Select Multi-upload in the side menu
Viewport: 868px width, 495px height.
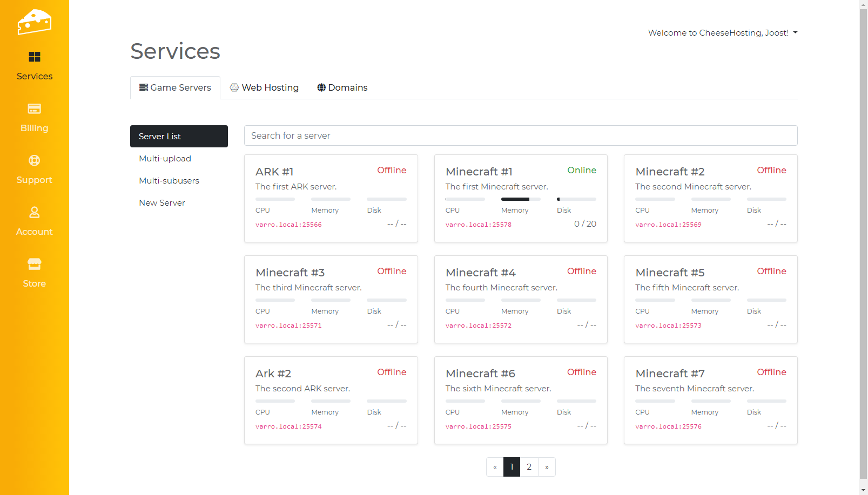[x=165, y=159]
